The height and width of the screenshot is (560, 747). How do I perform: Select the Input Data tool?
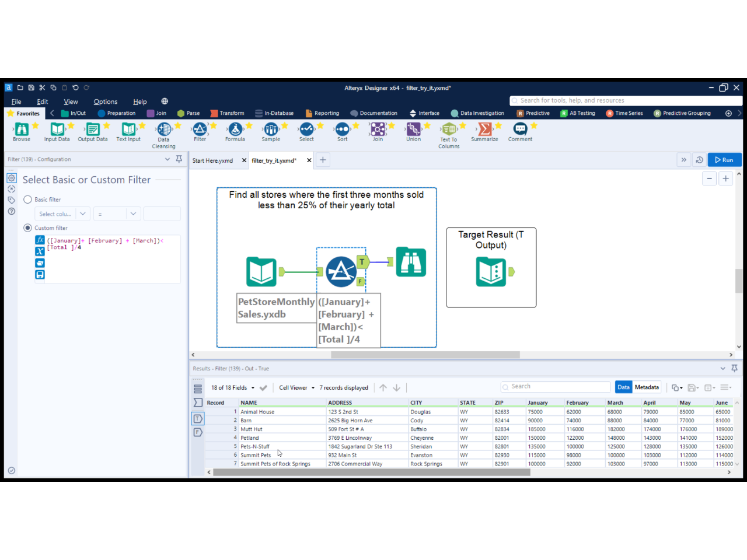[x=57, y=132]
